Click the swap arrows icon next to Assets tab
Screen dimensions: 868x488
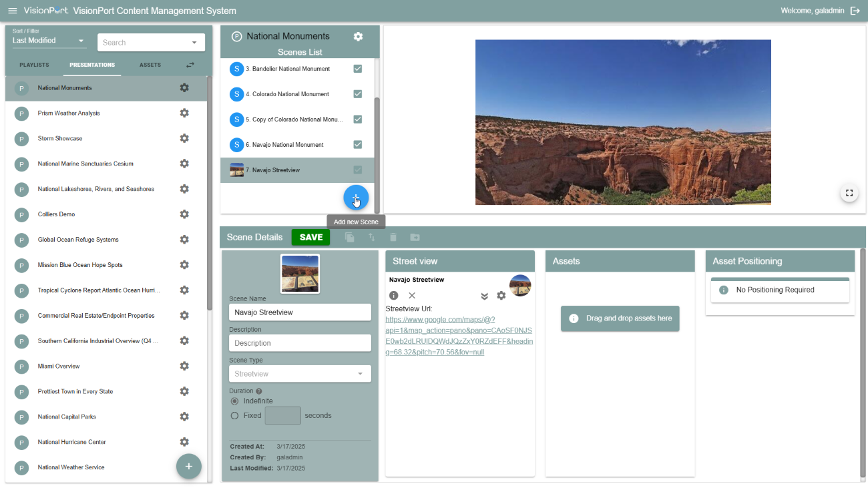click(190, 65)
